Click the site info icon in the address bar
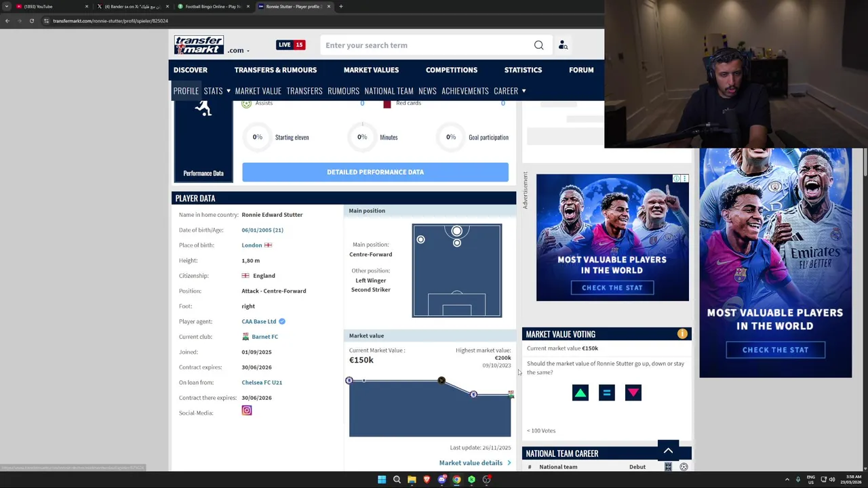The height and width of the screenshot is (488, 868). [x=46, y=21]
